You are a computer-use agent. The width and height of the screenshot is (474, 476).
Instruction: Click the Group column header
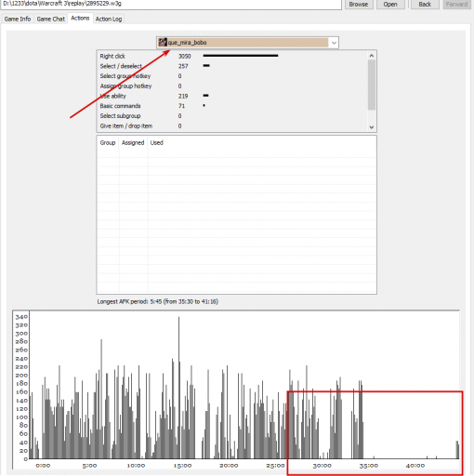click(108, 143)
